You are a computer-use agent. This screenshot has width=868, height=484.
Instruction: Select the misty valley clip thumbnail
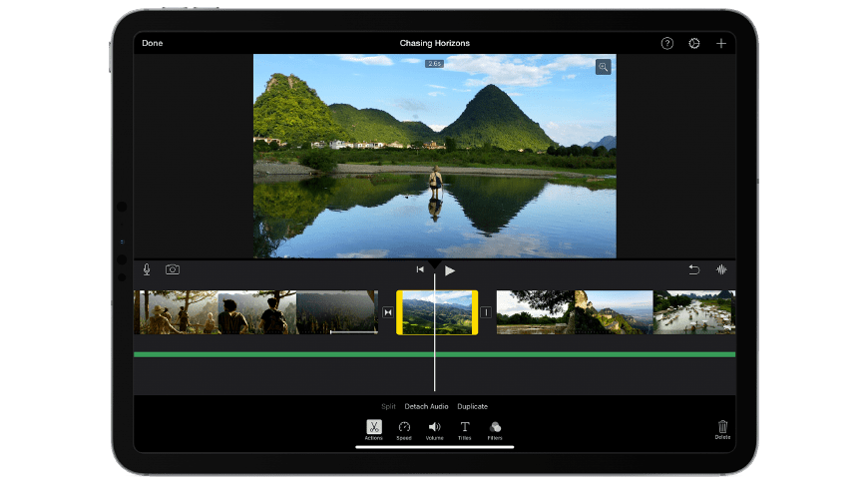[337, 312]
